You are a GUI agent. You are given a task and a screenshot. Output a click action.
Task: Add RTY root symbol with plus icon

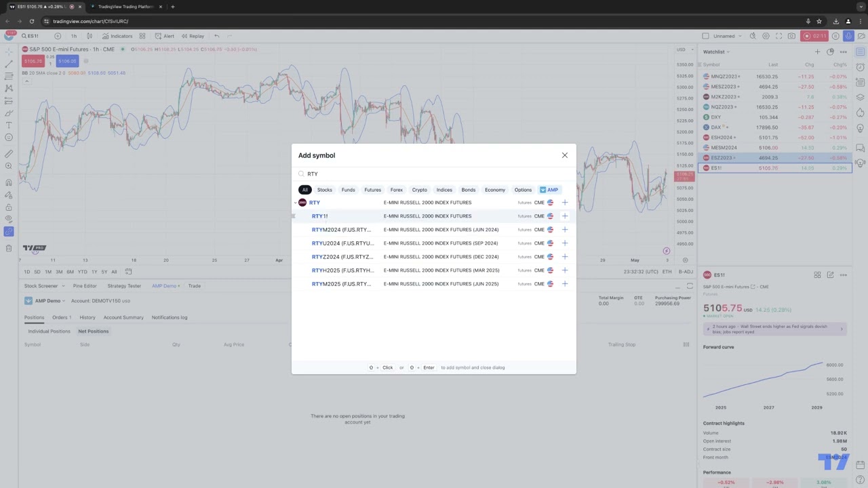pos(564,203)
